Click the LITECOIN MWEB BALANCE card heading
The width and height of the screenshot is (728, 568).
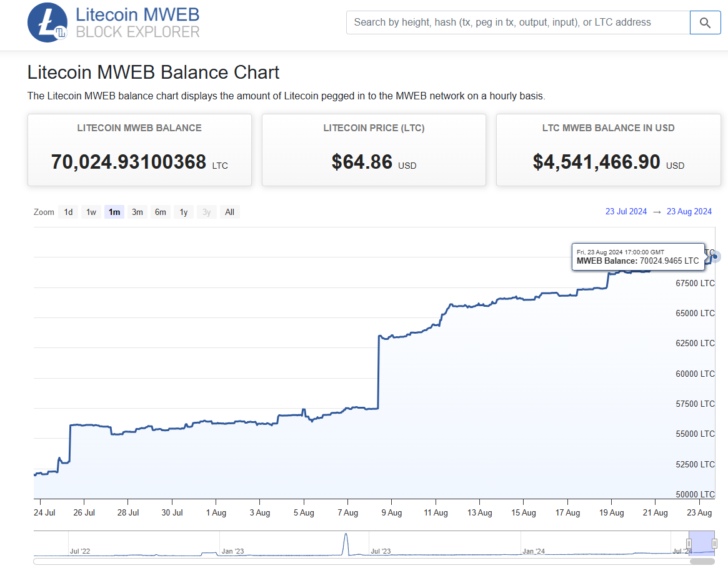tap(139, 128)
